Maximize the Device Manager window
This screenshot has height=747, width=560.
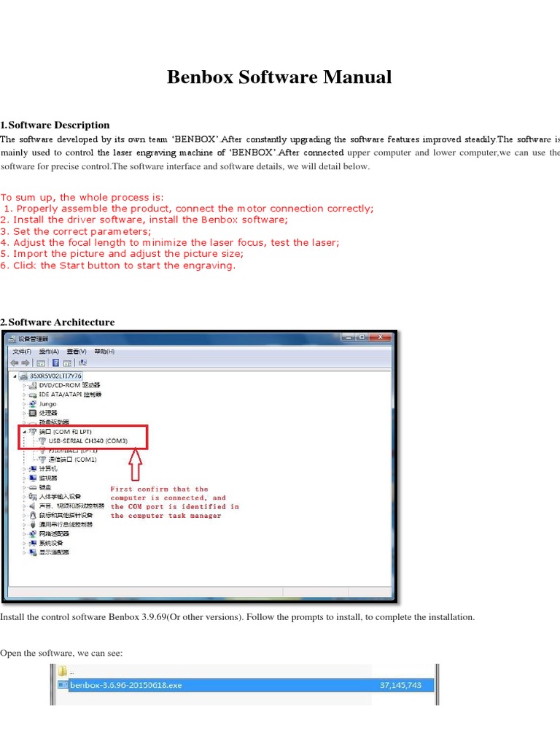[362, 337]
